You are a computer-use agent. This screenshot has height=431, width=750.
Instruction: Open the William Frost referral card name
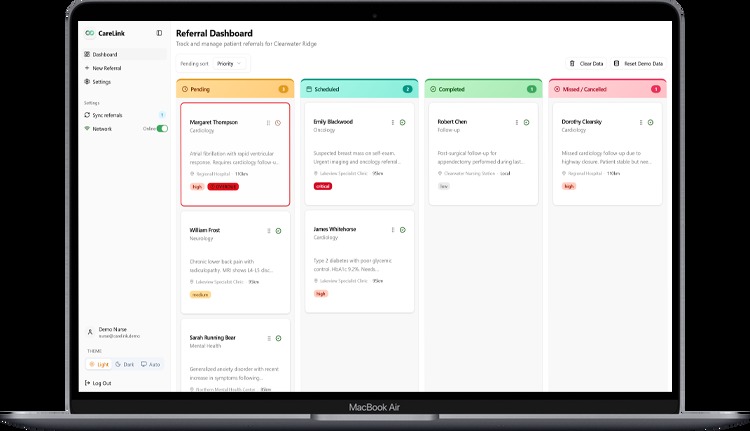(x=205, y=230)
